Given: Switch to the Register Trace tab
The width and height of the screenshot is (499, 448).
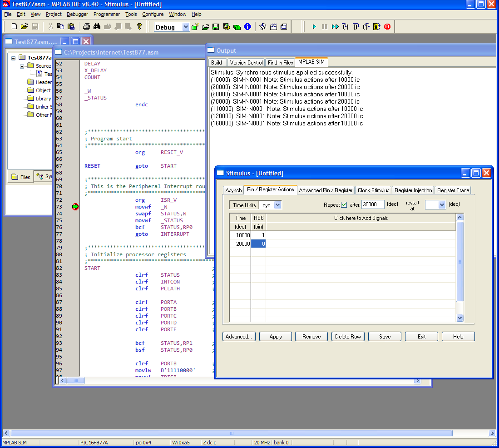Looking at the screenshot, I should tap(453, 190).
